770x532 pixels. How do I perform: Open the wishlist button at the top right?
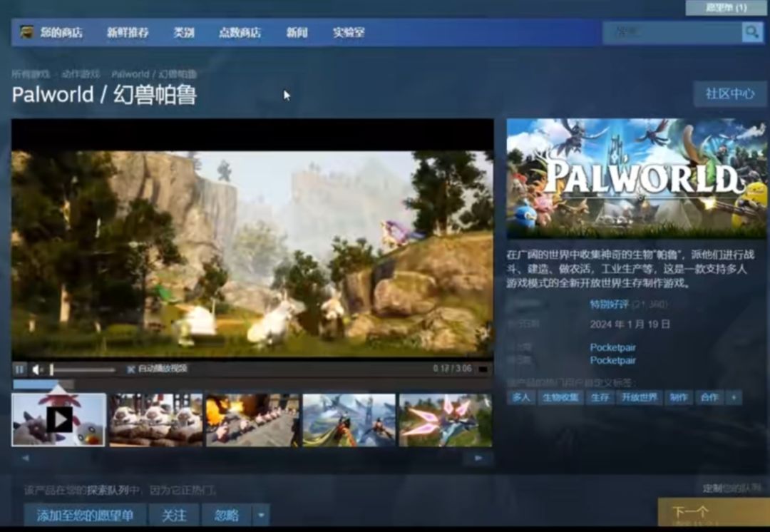click(x=726, y=7)
